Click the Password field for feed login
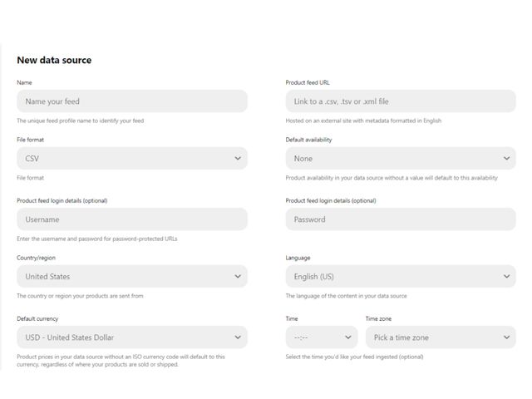Image resolution: width=532 pixels, height=399 pixels. coord(400,219)
